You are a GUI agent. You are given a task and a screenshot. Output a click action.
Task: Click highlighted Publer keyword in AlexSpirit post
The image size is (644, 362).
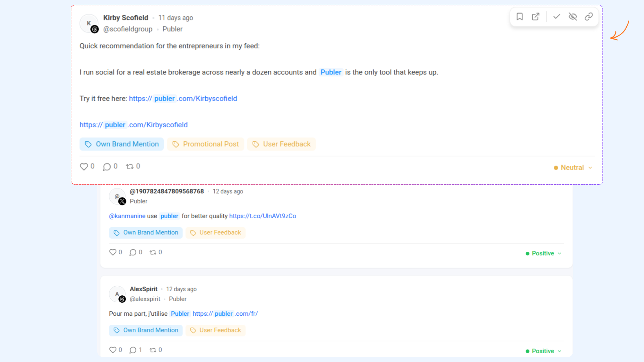click(180, 314)
